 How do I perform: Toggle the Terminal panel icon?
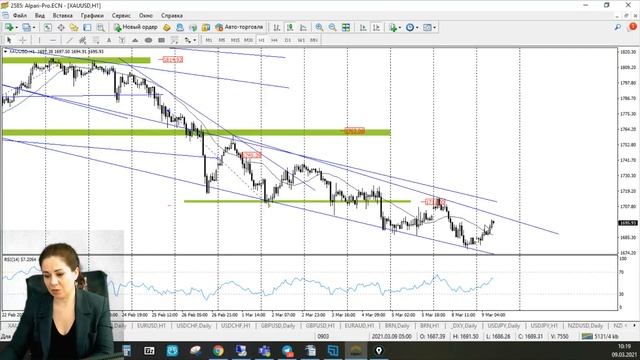(x=87, y=27)
